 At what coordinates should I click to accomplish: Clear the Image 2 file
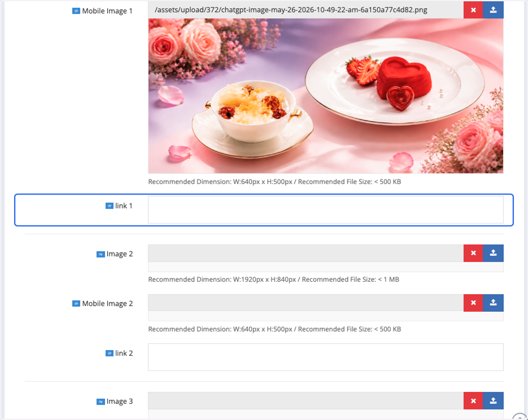(x=473, y=253)
